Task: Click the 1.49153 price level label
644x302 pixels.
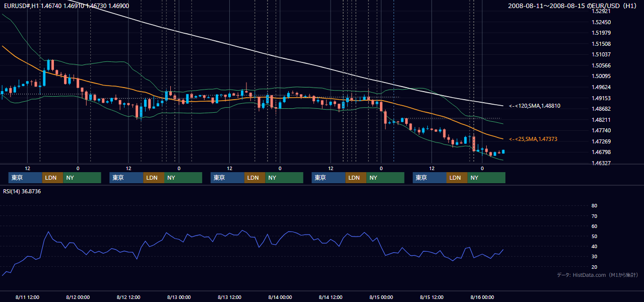Action: click(x=601, y=98)
